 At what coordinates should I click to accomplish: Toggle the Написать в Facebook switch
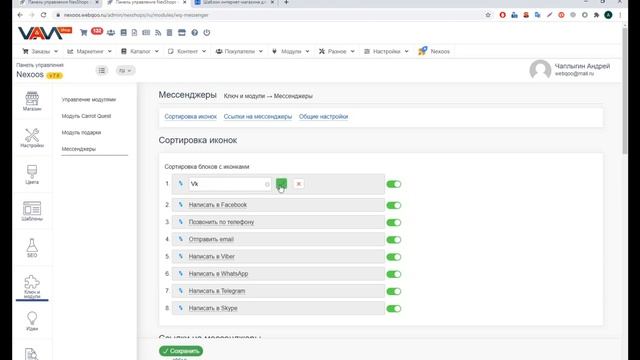click(394, 205)
